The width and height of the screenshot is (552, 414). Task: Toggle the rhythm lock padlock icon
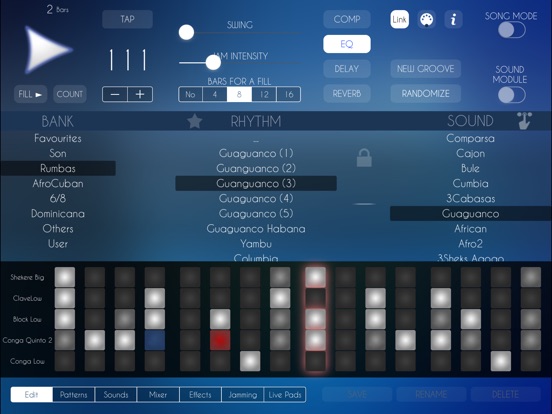point(364,158)
